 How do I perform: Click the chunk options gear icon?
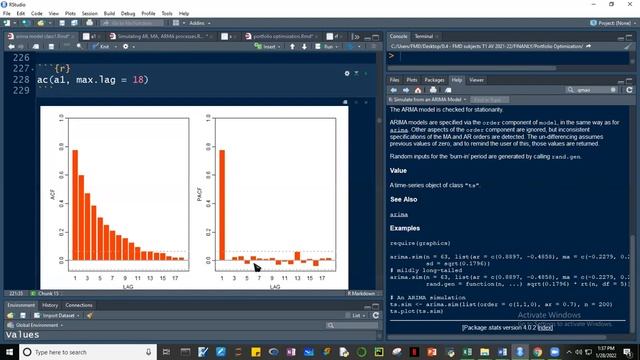[347, 73]
